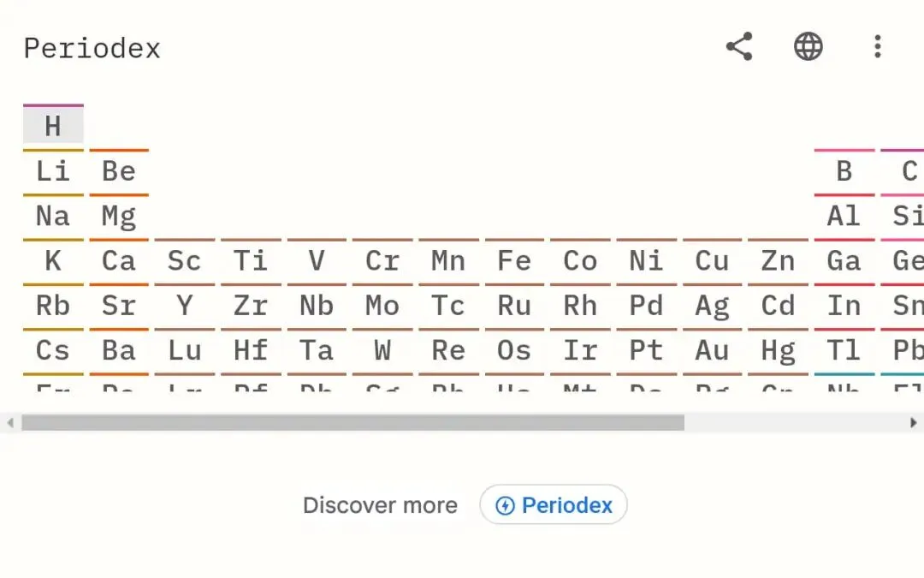Select the Scandium (Sc) element
The image size is (924, 578).
pos(185,261)
